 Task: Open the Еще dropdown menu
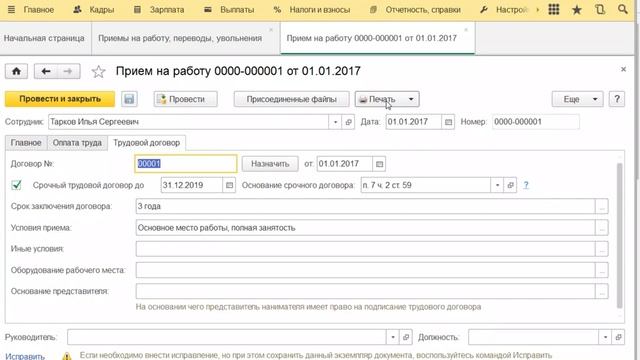pyautogui.click(x=578, y=99)
